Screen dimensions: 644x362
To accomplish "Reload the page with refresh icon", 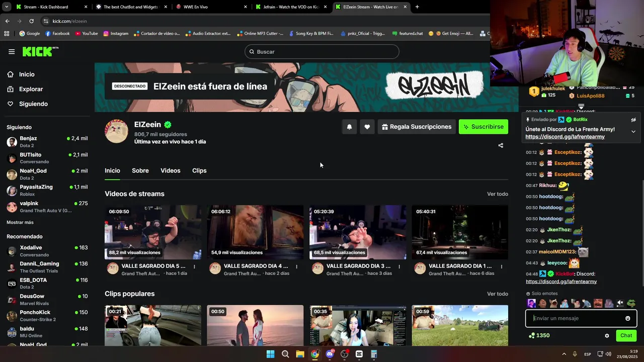I will point(31,21).
